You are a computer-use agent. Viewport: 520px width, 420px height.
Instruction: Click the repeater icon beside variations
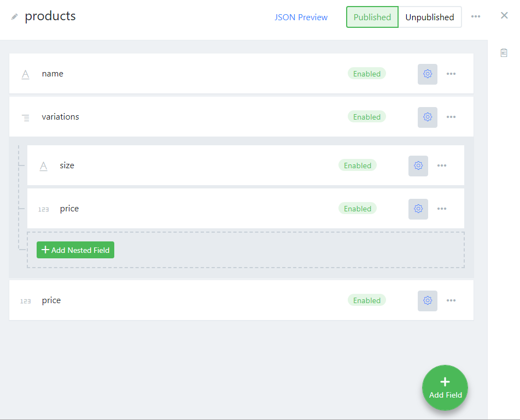click(25, 116)
